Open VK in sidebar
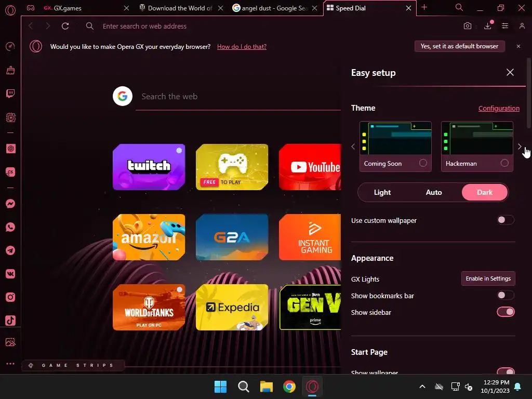The height and width of the screenshot is (399, 532). click(x=10, y=274)
